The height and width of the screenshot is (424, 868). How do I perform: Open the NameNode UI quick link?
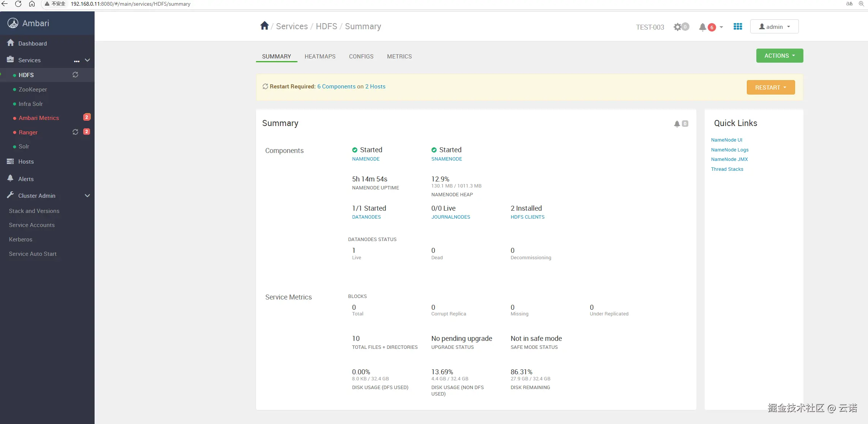[x=726, y=140]
